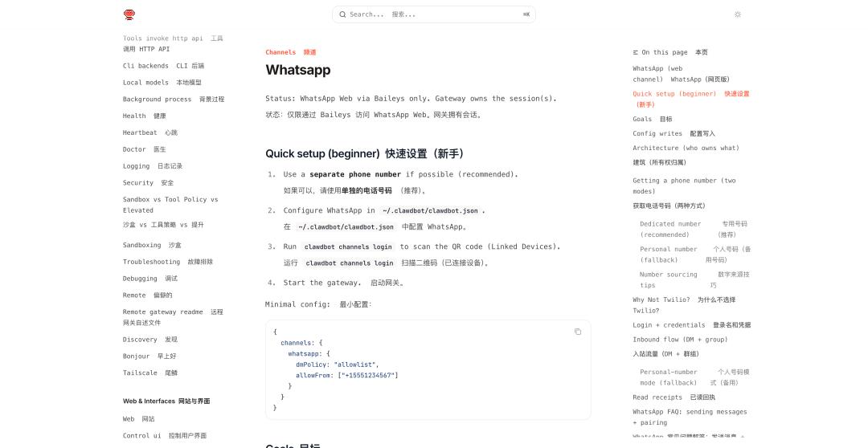
Task: Click the Web & Interfaces section heading
Action: [166, 401]
